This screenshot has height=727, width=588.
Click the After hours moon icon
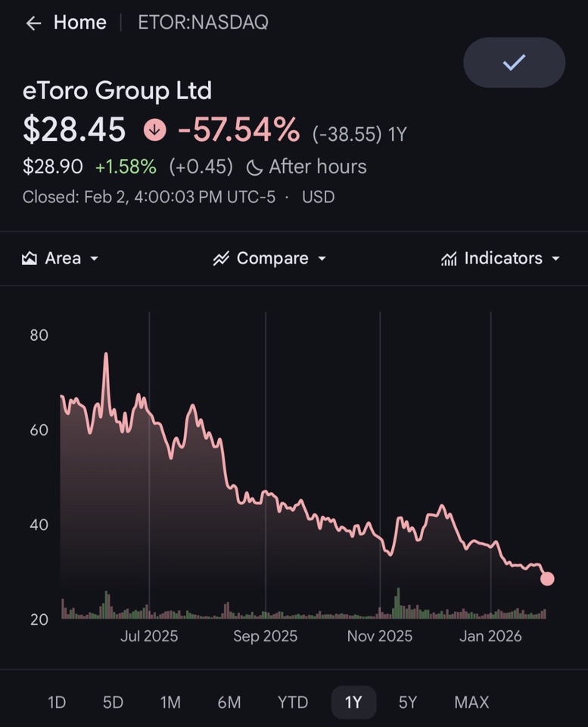[254, 167]
